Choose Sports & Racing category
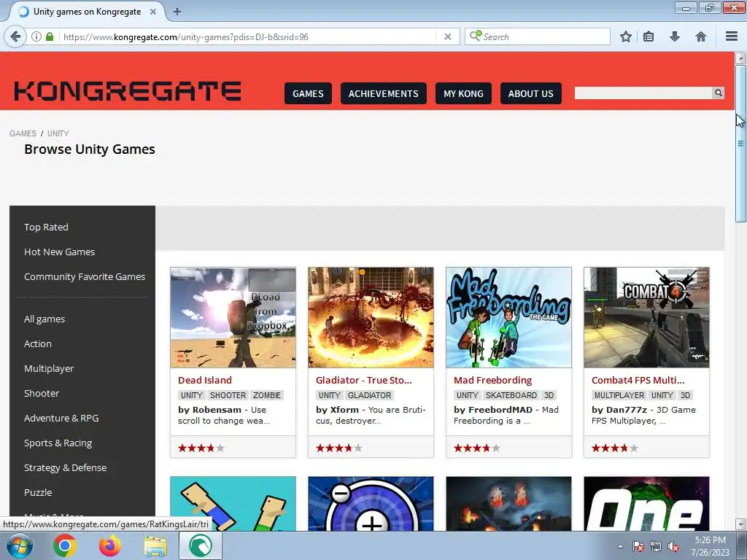The image size is (747, 560). click(x=58, y=443)
